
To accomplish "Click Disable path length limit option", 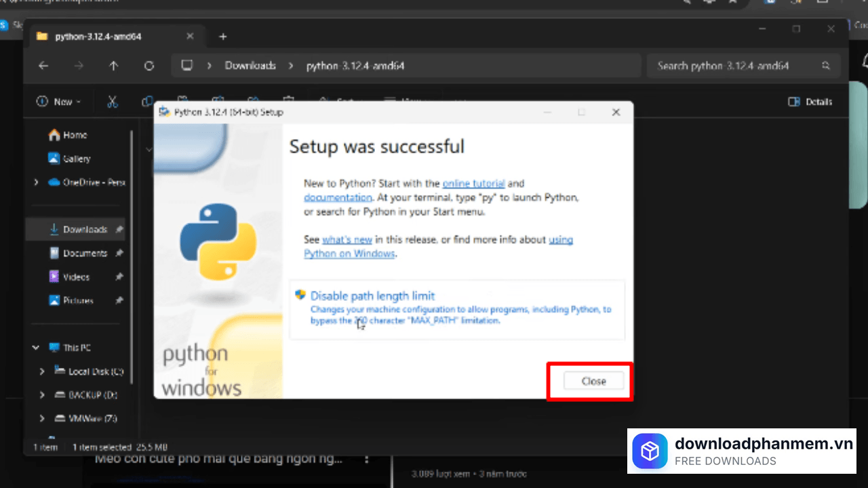I will (372, 296).
